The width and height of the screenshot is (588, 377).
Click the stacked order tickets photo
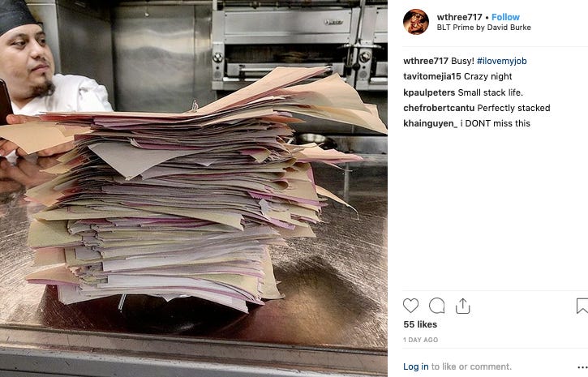point(194,188)
